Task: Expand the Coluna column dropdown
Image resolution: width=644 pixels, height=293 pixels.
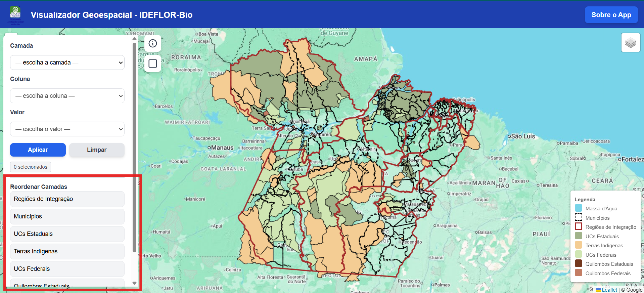Action: point(67,96)
